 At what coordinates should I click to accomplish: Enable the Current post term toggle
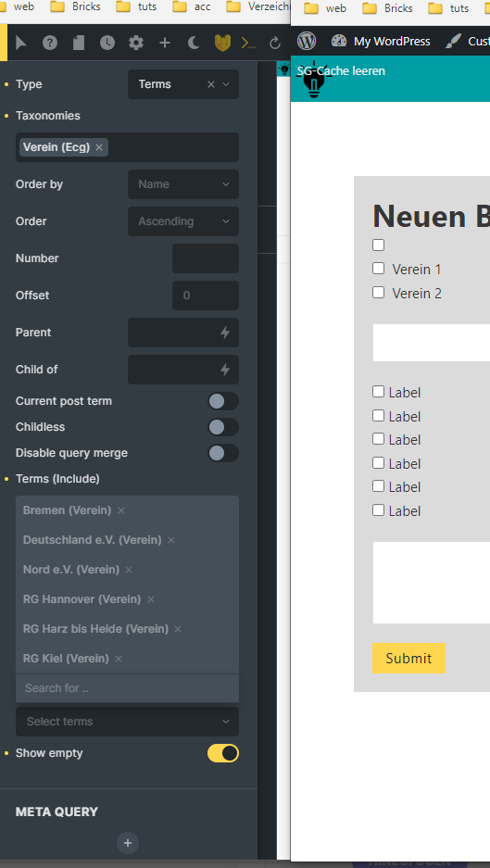pos(223,401)
